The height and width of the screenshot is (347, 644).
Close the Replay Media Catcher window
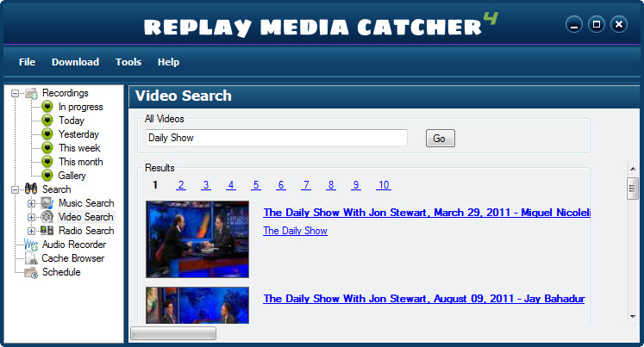[618, 25]
